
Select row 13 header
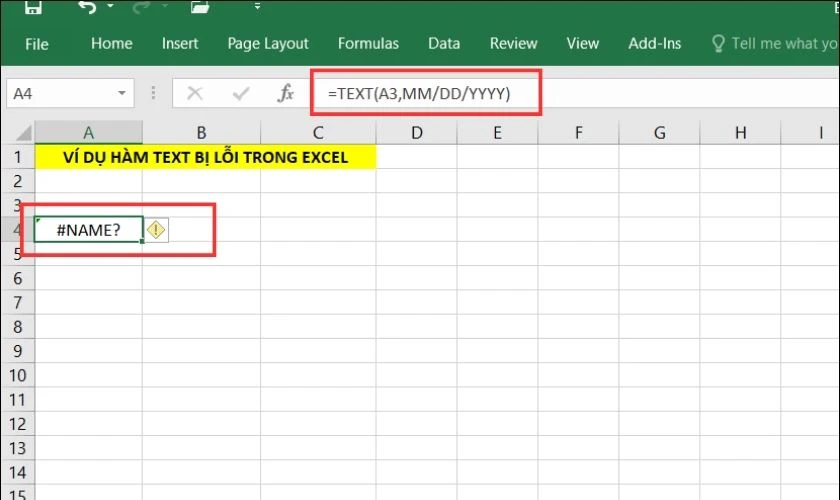click(18, 448)
